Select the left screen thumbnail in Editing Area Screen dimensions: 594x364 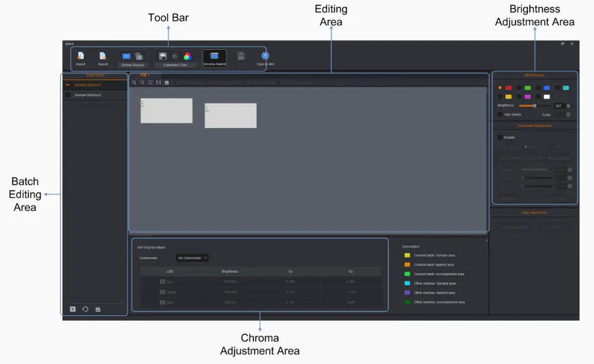(166, 111)
